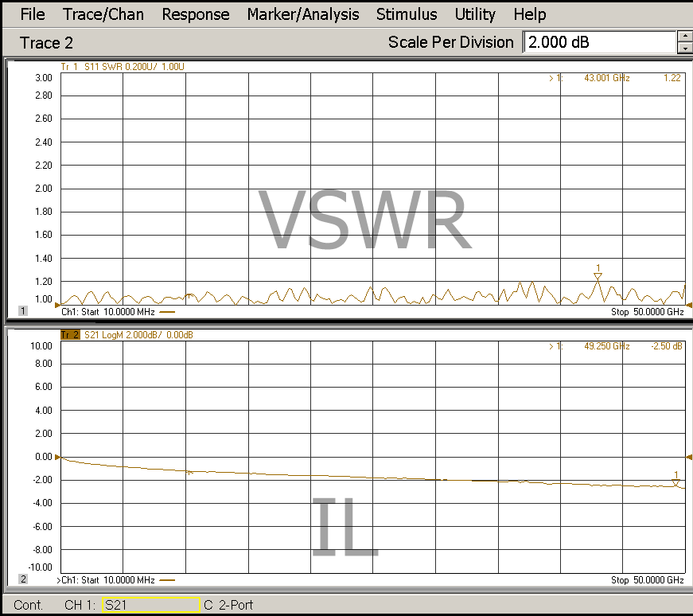Select the highlighted Tr 2 trace label
The width and height of the screenshot is (693, 616).
[x=71, y=335]
